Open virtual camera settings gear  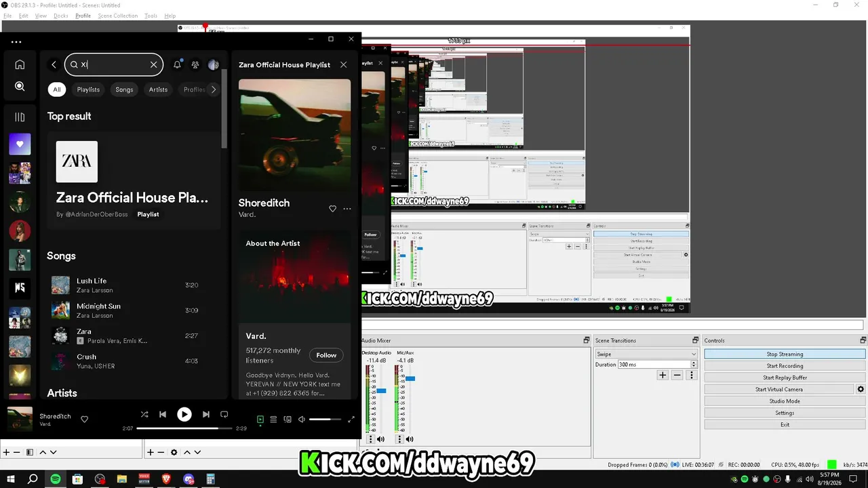pyautogui.click(x=861, y=389)
